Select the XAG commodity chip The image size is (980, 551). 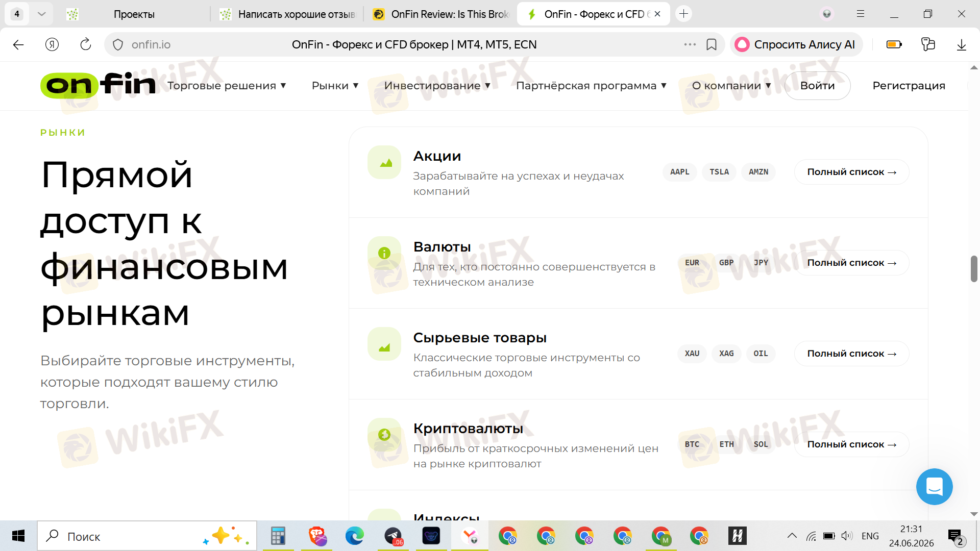[x=726, y=354]
